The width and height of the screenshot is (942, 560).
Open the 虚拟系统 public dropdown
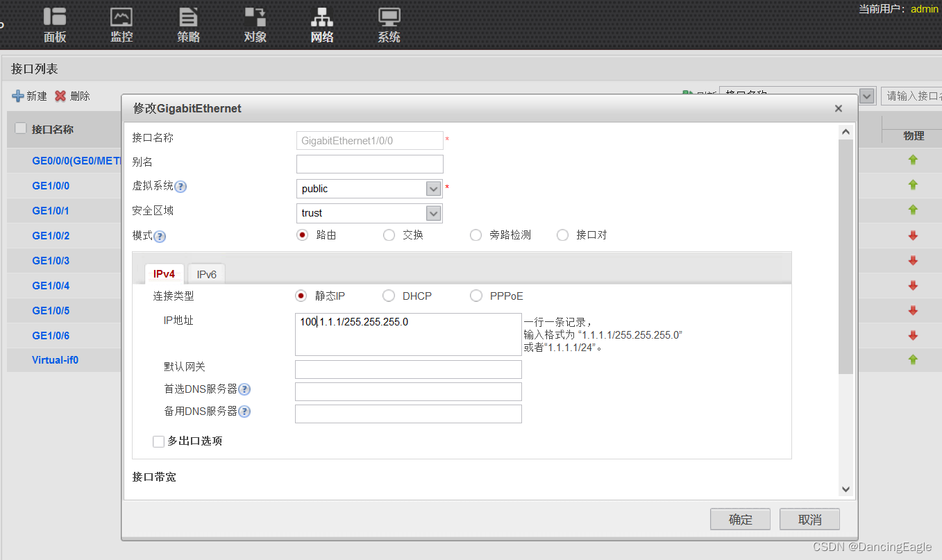(433, 189)
